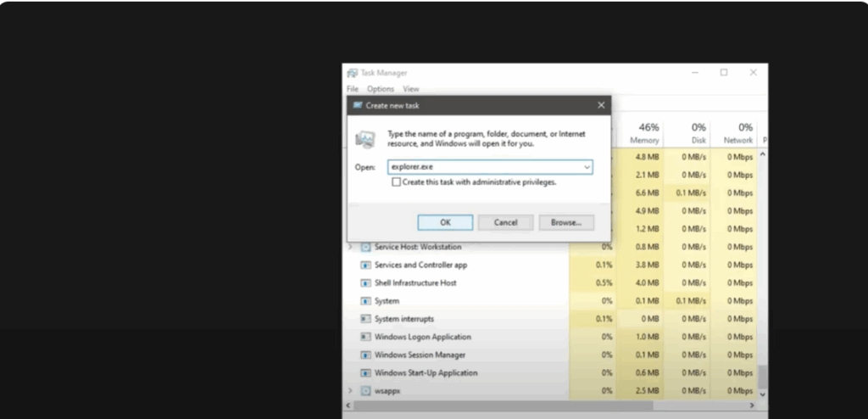
Task: Select Windows Logon Application process
Action: coord(422,337)
